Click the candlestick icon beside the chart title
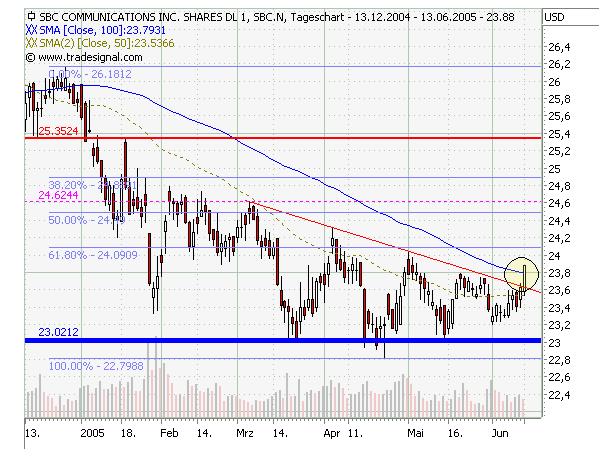Viewport: 600px width, 450px height. (32, 17)
